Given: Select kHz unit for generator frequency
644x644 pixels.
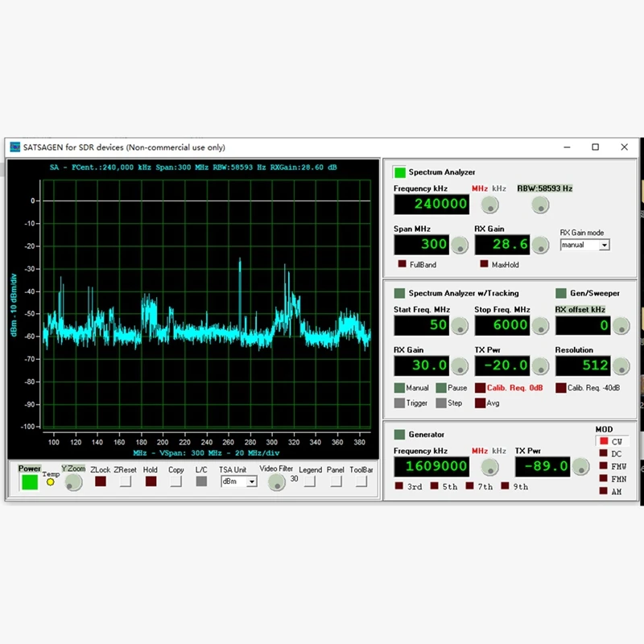Looking at the screenshot, I should [498, 451].
